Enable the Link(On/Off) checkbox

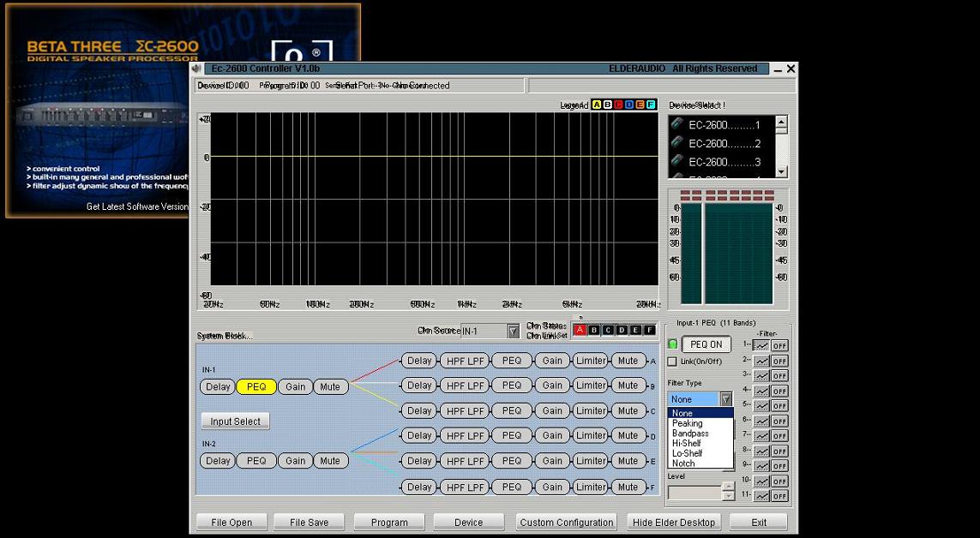click(672, 362)
